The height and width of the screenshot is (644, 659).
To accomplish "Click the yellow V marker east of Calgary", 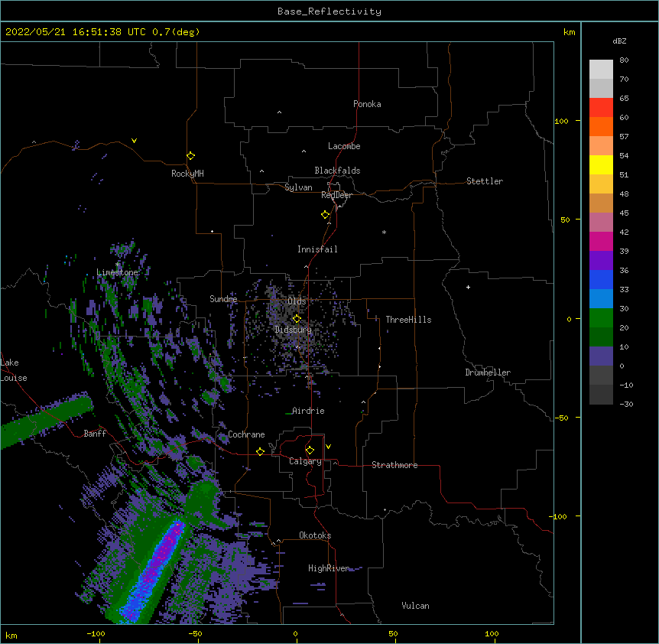I will pyautogui.click(x=328, y=447).
